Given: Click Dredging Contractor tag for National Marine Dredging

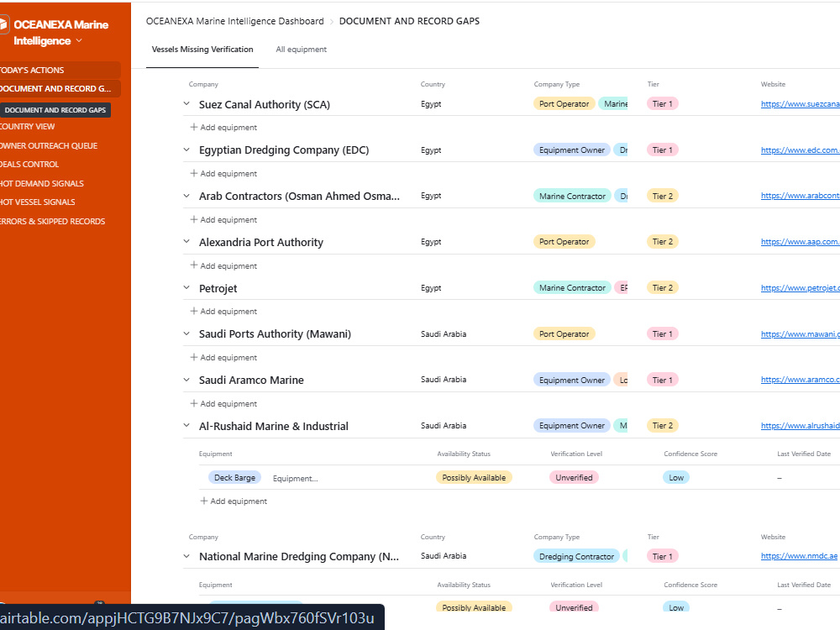Looking at the screenshot, I should (x=576, y=557).
